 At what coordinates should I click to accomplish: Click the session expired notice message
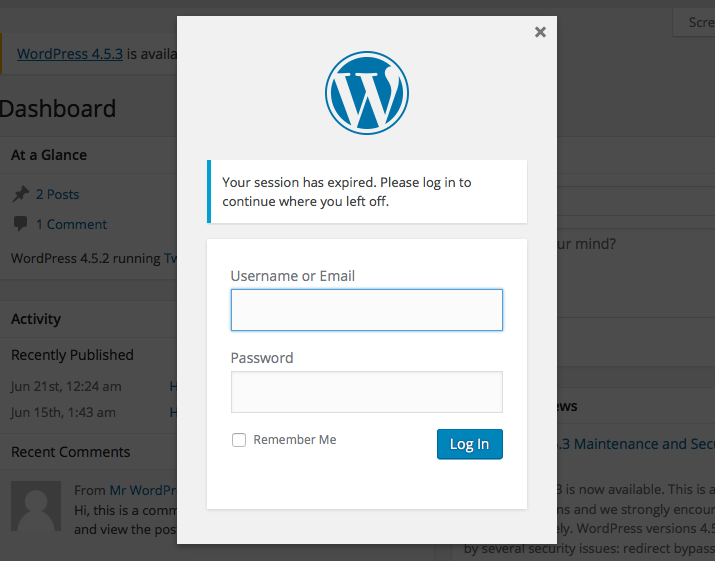pyautogui.click(x=367, y=192)
